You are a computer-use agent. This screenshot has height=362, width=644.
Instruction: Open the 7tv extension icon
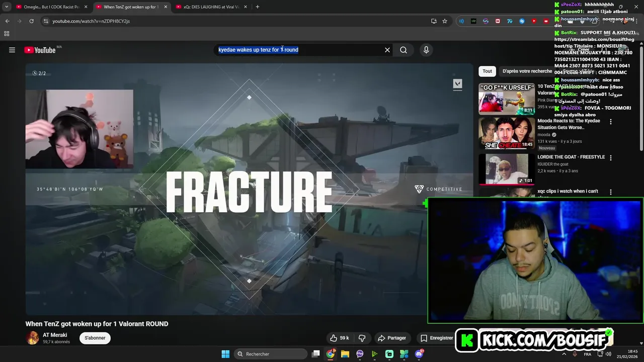[510, 21]
